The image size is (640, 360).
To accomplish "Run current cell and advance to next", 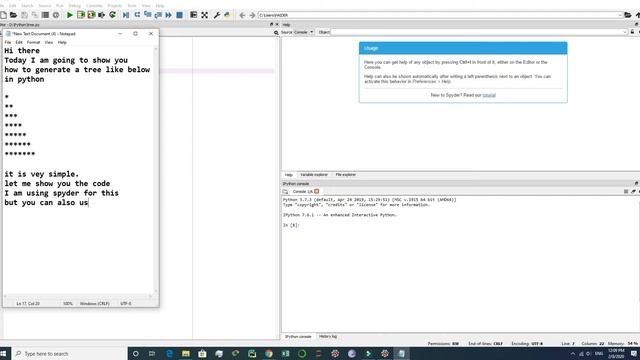I will (91, 15).
